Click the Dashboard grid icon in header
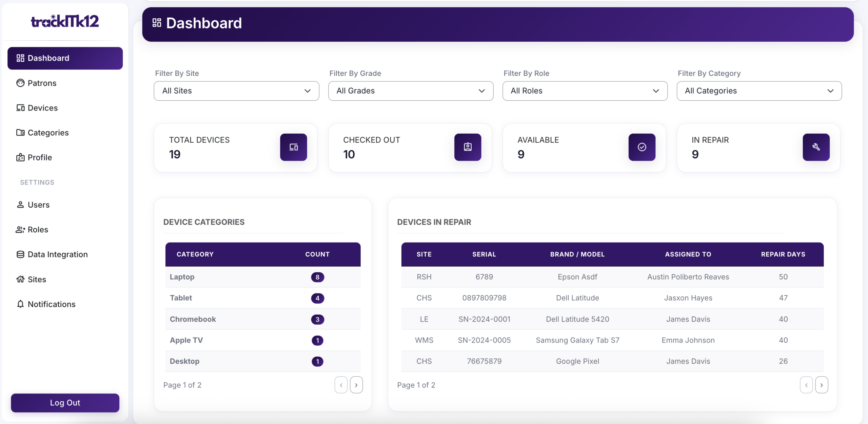Screen dimensions: 868x424 (157, 23)
